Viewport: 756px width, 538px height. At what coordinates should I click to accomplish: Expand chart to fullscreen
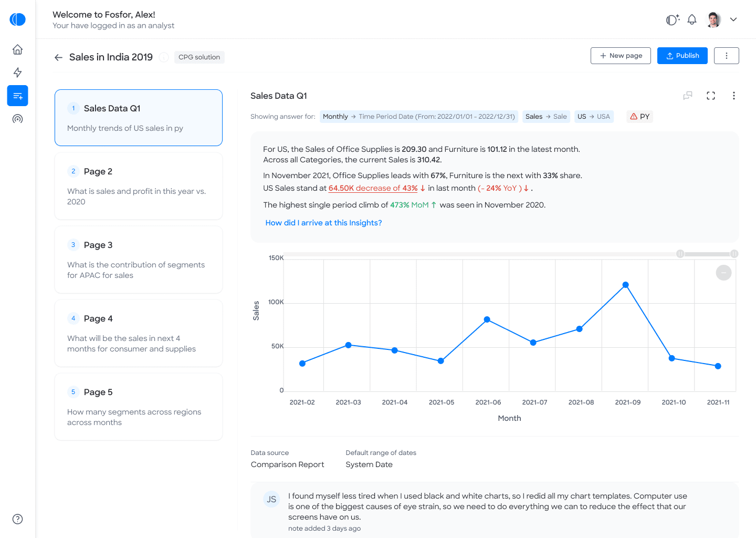pyautogui.click(x=711, y=96)
